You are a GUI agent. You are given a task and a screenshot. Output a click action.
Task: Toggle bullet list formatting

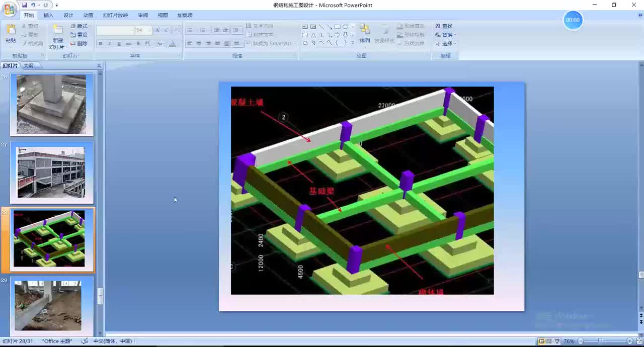(x=191, y=30)
